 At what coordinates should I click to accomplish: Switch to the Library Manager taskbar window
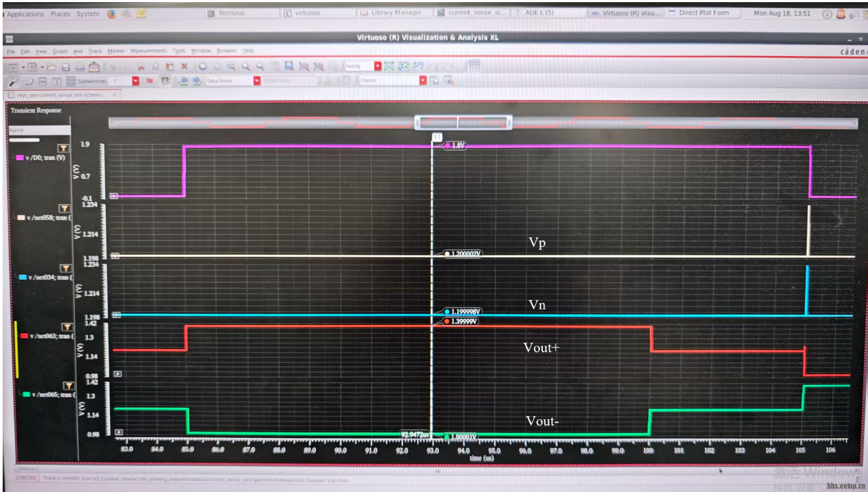(395, 13)
